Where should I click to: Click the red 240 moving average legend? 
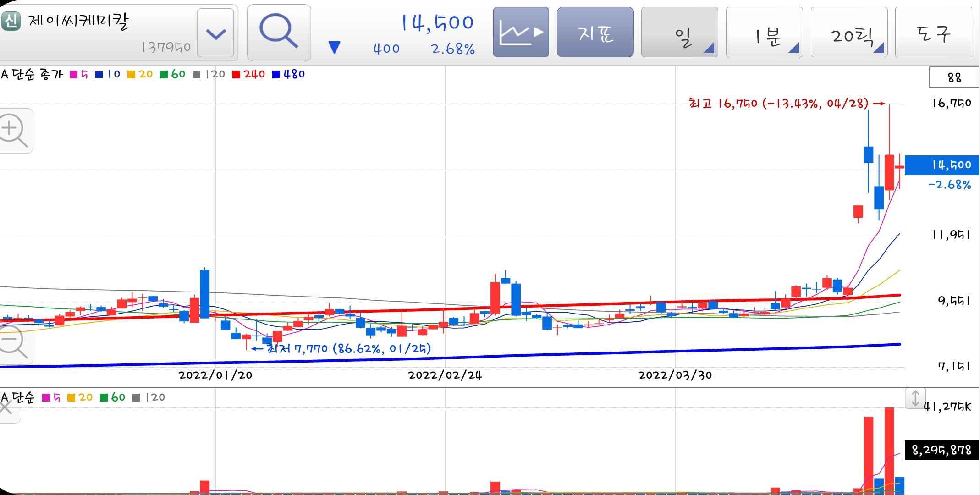(248, 74)
